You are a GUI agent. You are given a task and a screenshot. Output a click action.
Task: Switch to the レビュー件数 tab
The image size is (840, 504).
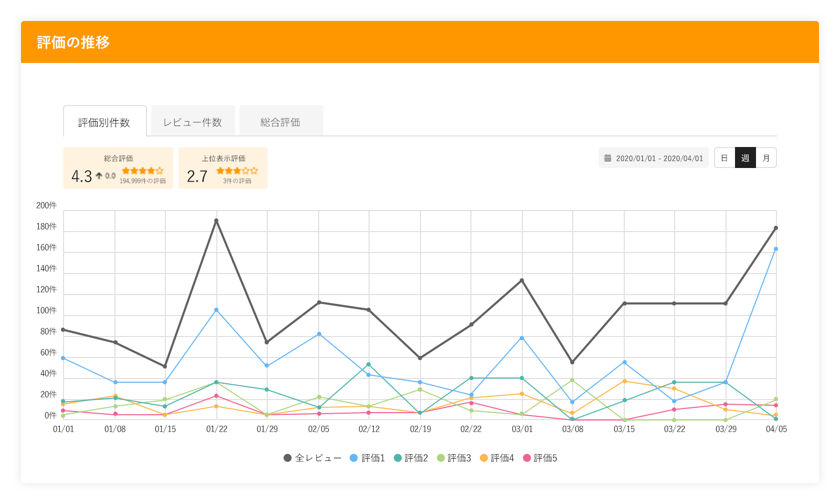pos(193,122)
